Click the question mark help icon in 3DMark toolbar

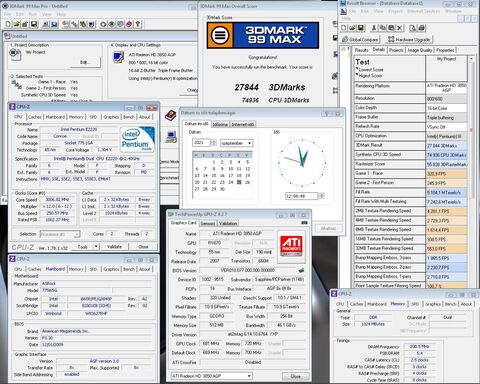pyautogui.click(x=138, y=24)
